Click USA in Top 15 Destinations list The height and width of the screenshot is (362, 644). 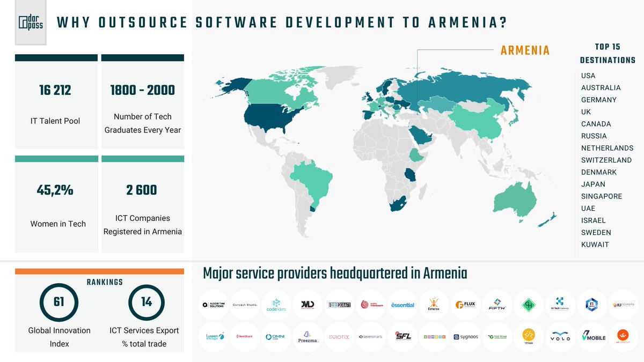pyautogui.click(x=588, y=76)
